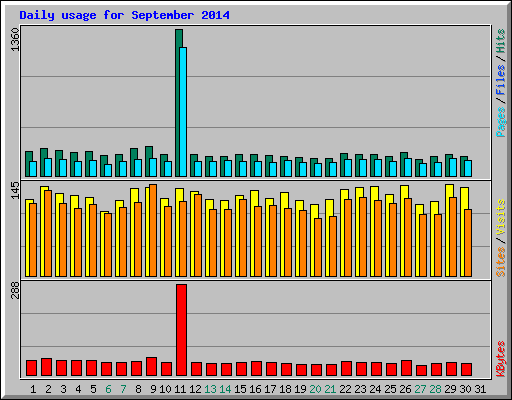This screenshot has width=512, height=400.
Task: Click day label 4 on the x-axis
Action: pyautogui.click(x=78, y=389)
